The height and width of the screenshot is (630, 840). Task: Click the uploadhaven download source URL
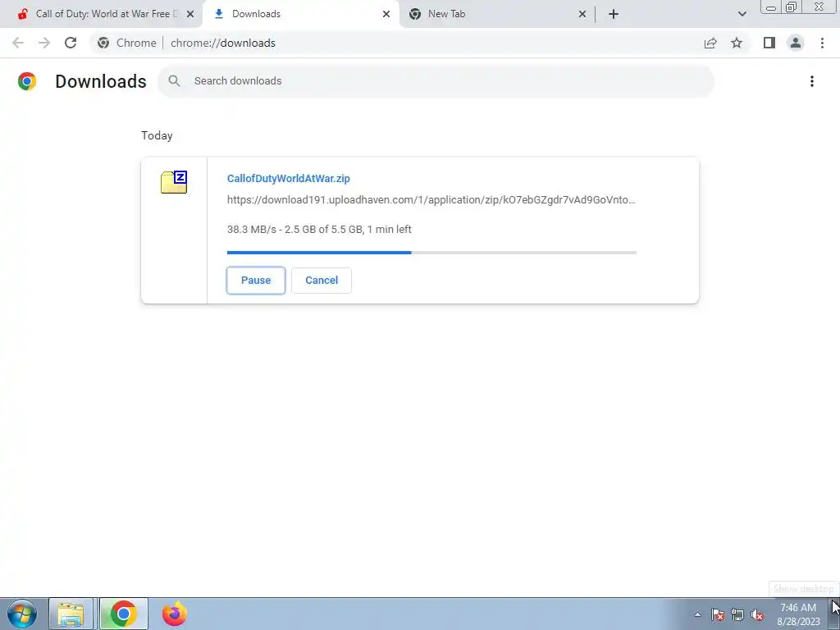tap(431, 200)
